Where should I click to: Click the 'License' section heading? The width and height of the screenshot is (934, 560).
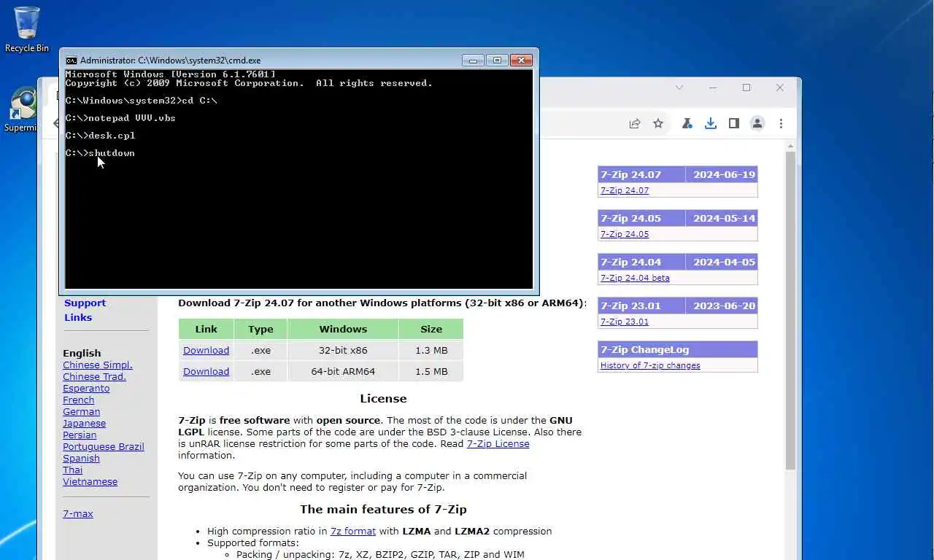point(383,399)
